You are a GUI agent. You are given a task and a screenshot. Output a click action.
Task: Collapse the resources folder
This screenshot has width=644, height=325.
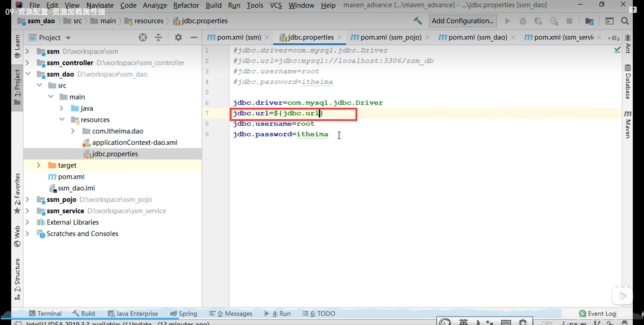[x=62, y=119]
